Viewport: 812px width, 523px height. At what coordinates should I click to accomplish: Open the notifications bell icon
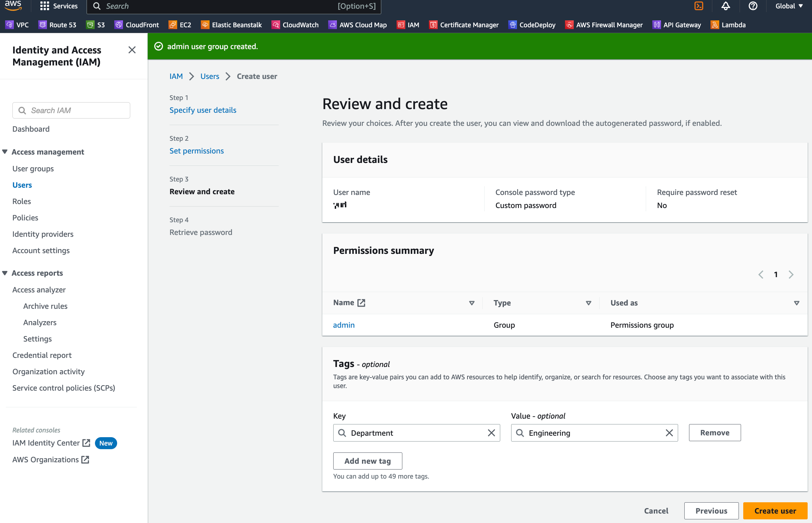point(725,6)
